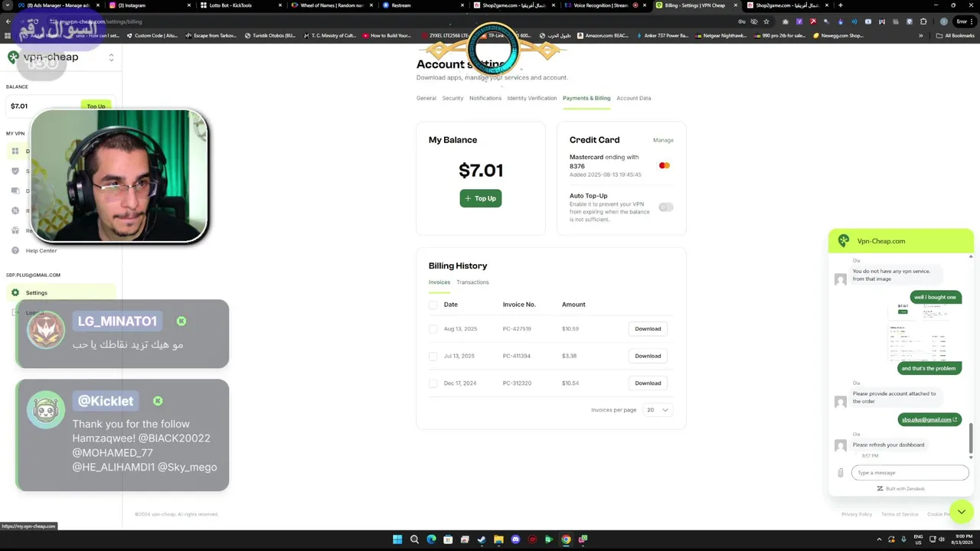Open Terms of Service footer link
This screenshot has width=980, height=551.
(x=900, y=514)
